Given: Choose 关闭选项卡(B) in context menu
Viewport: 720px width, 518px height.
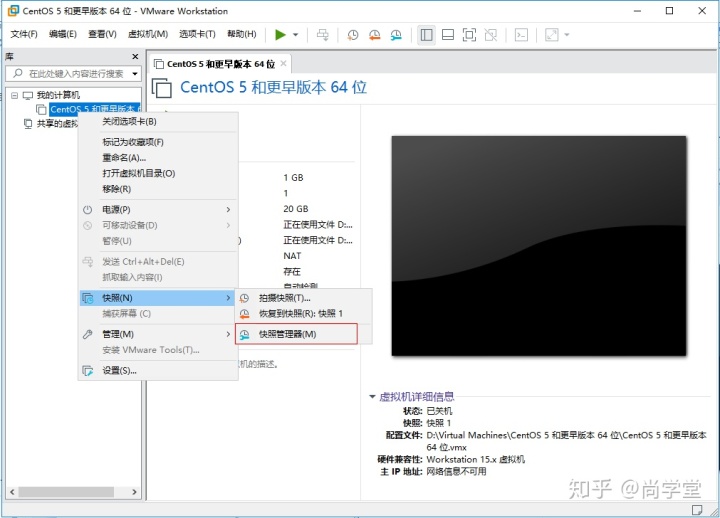Looking at the screenshot, I should click(x=158, y=121).
